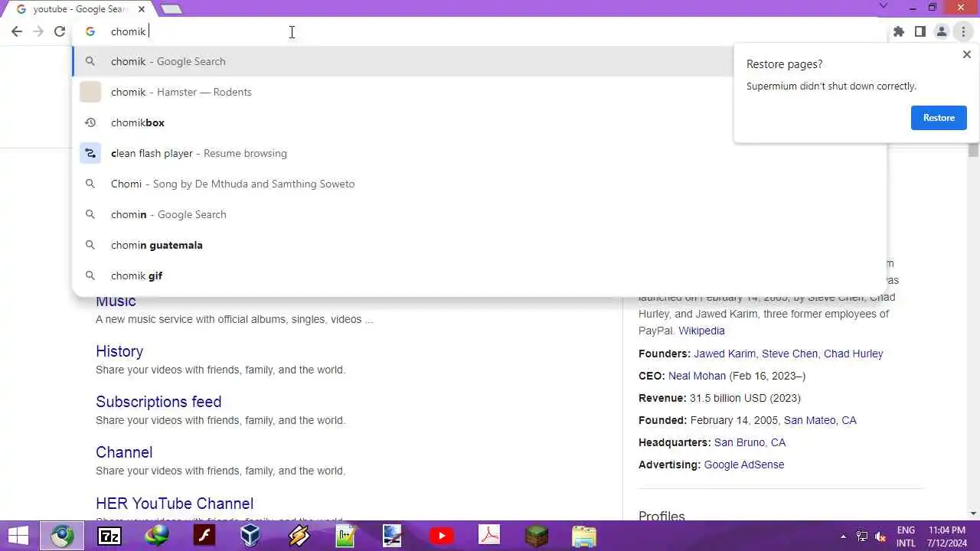980x551 pixels.
Task: Click the history clock icon beside chomikbox
Action: pyautogui.click(x=90, y=122)
